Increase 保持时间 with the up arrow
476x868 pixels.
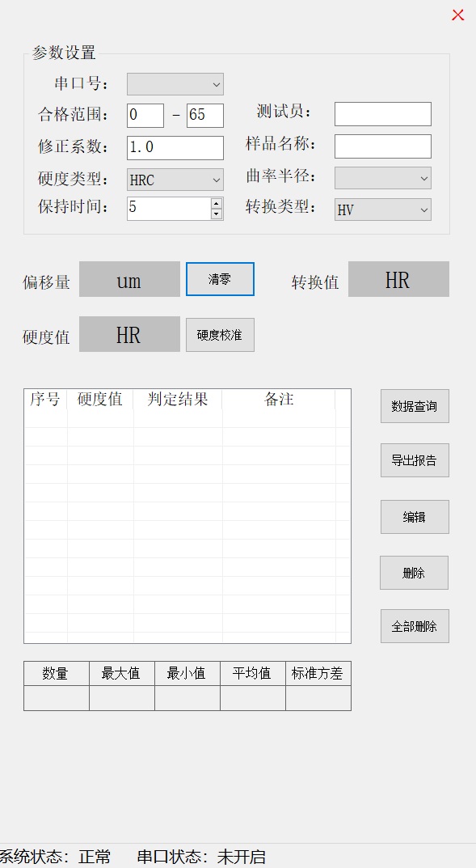pyautogui.click(x=217, y=204)
